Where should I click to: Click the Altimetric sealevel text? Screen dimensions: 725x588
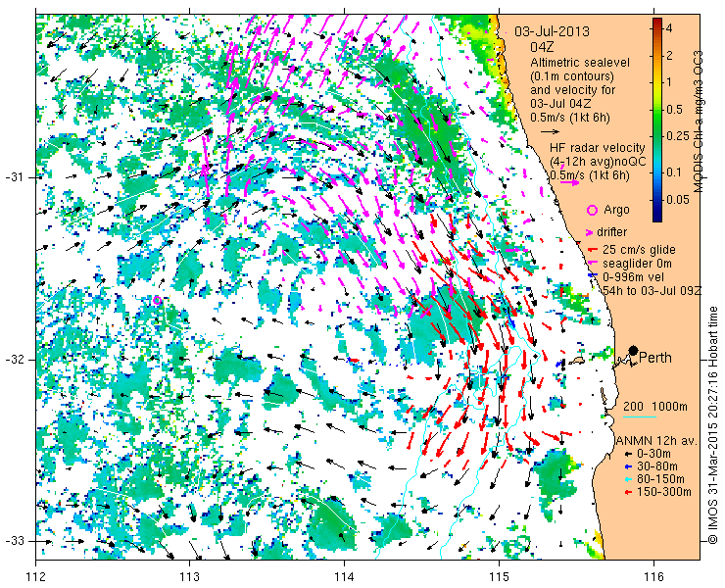point(580,62)
